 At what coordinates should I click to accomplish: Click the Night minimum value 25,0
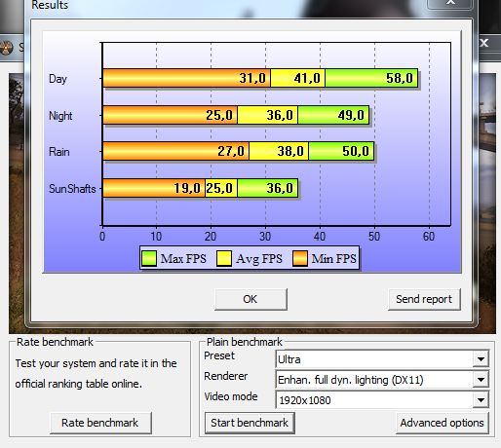click(219, 115)
